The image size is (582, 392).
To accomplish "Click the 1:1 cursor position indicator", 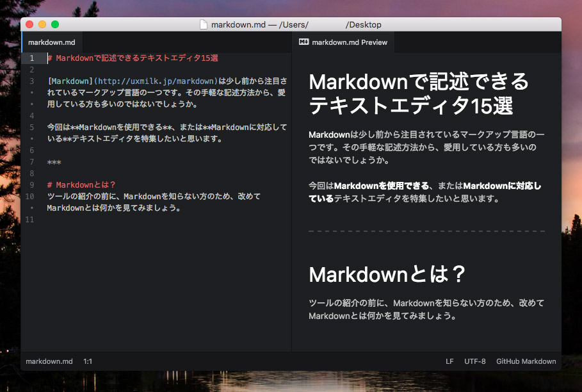I will click(88, 361).
